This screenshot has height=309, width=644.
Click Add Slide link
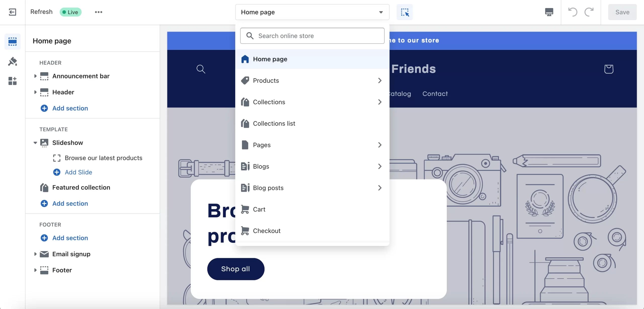(x=78, y=172)
